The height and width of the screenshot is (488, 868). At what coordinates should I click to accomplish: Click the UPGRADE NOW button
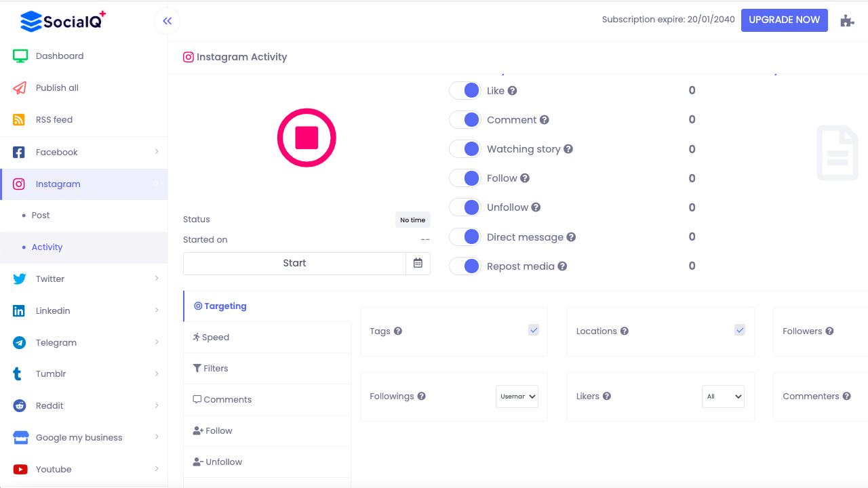pos(784,20)
